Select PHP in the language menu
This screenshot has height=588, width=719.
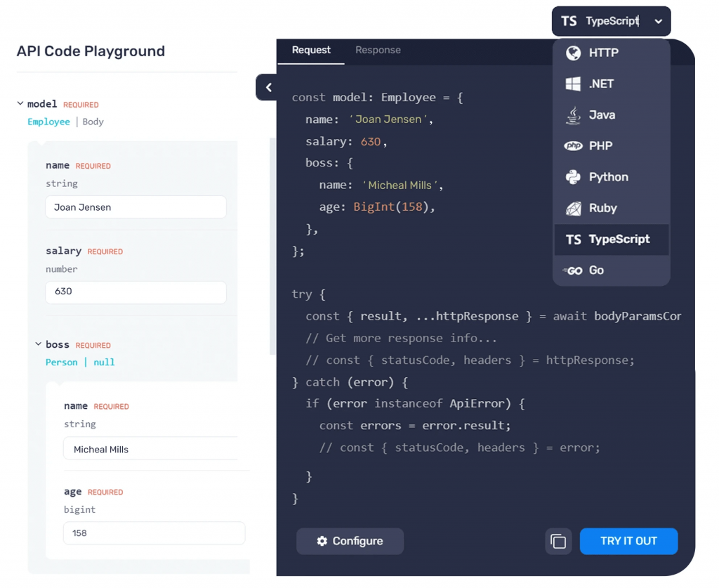tap(612, 146)
